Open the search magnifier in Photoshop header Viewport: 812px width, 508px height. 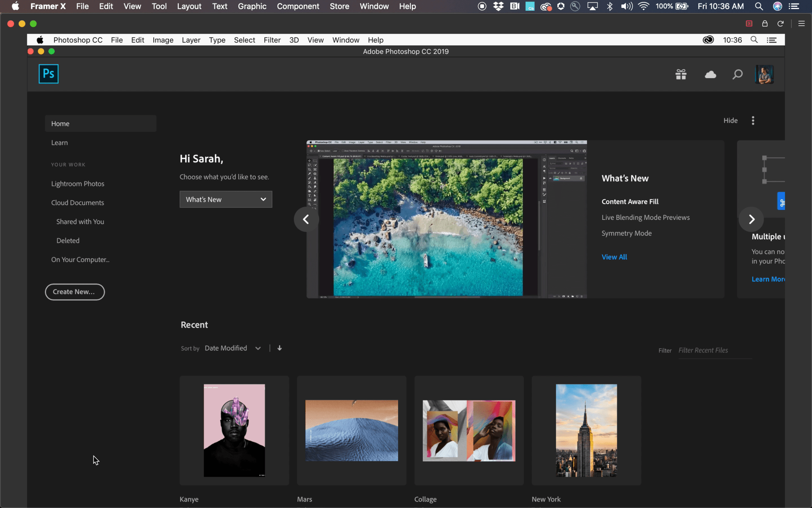737,74
